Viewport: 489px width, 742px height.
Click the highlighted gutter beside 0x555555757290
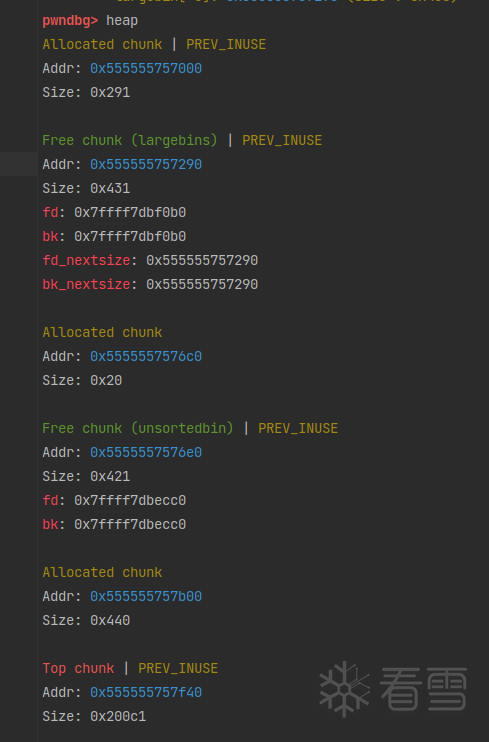point(18,164)
